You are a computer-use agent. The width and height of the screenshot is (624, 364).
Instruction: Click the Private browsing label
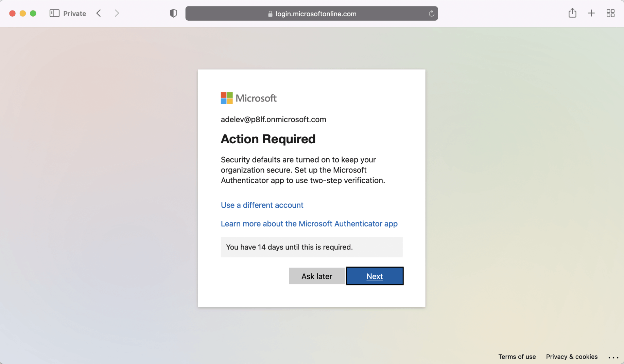(74, 13)
